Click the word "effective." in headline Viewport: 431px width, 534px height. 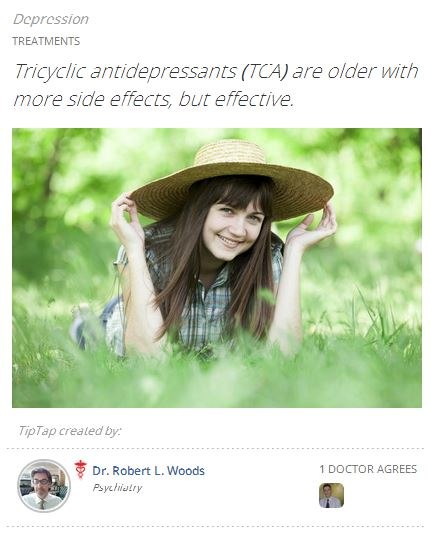[254, 99]
